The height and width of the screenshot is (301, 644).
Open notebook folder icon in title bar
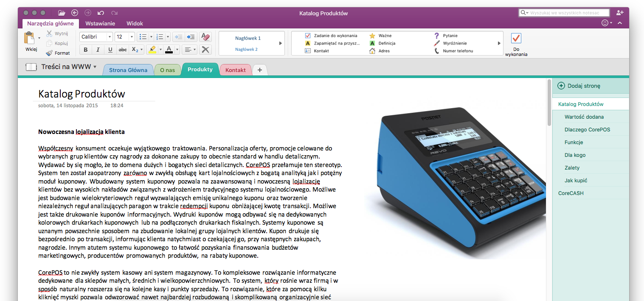62,13
